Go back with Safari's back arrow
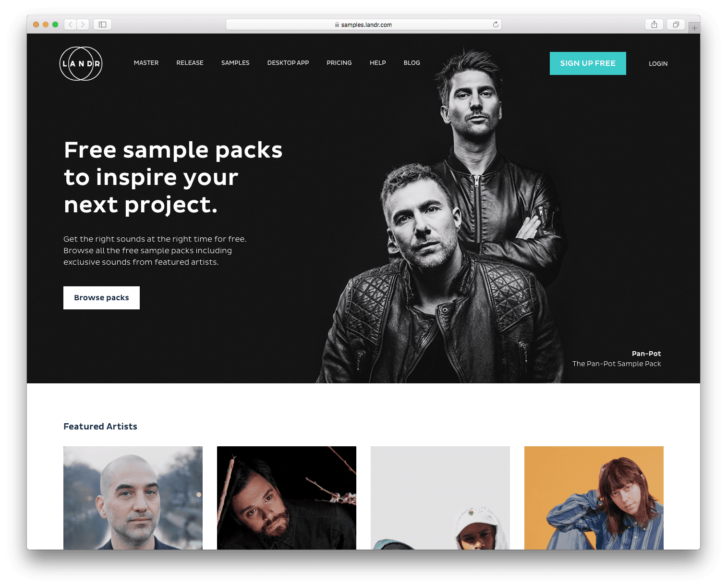This screenshot has width=727, height=588. pos(70,24)
